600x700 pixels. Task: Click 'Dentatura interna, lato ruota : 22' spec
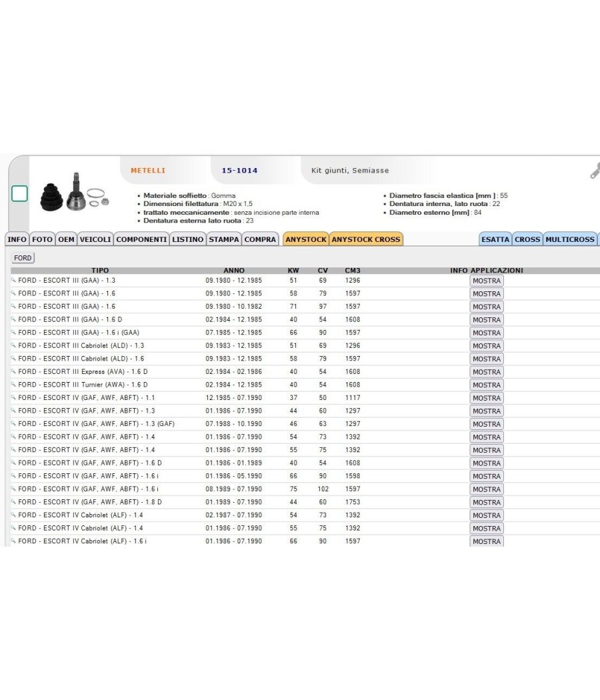click(445, 203)
